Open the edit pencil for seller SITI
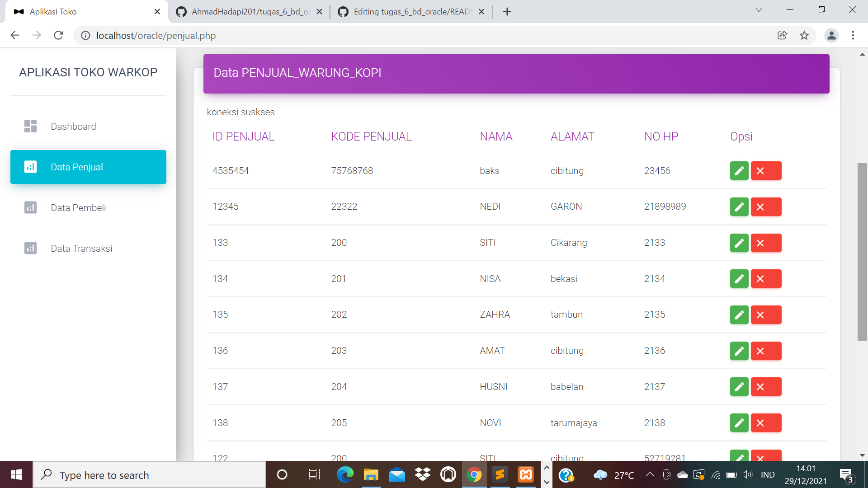 pos(739,243)
